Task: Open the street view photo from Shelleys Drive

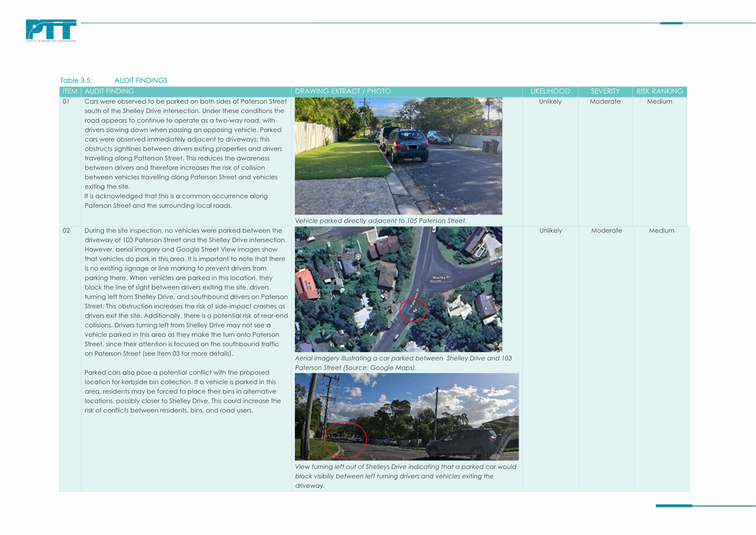Action: [x=406, y=416]
